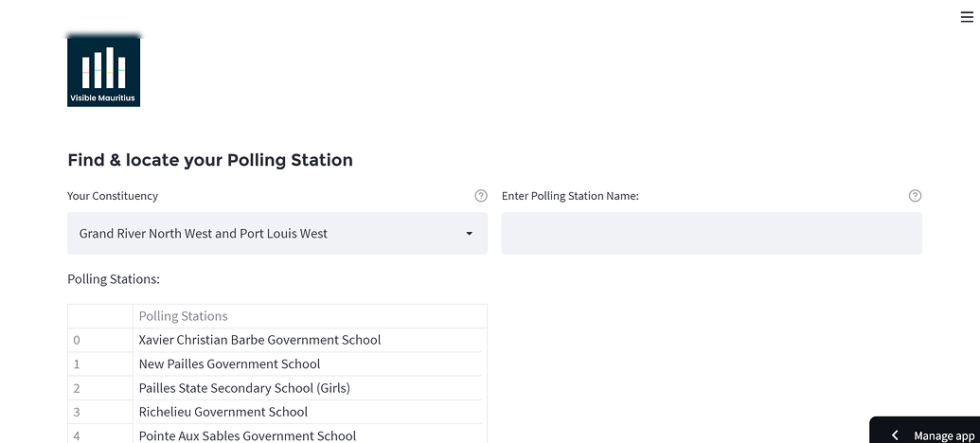This screenshot has width=980, height=443.
Task: Select Richelieu Government School entry
Action: 223,412
